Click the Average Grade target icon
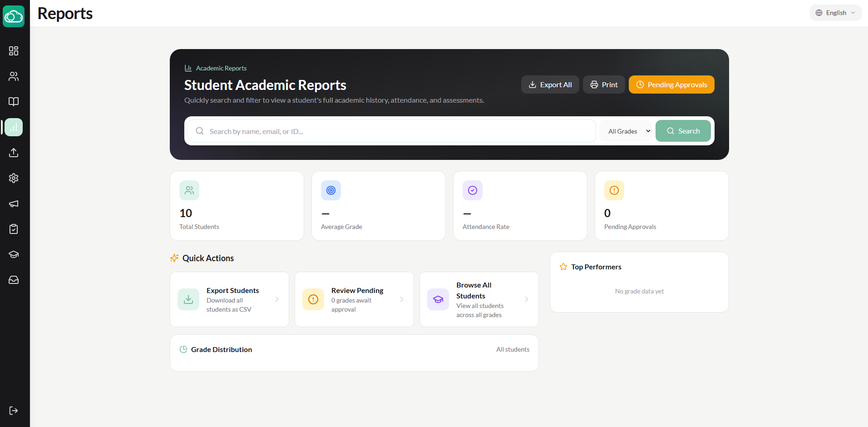The height and width of the screenshot is (427, 868). click(331, 190)
